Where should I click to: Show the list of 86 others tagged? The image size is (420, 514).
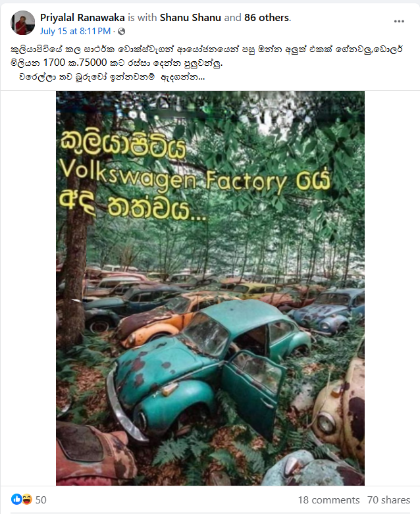(x=267, y=17)
